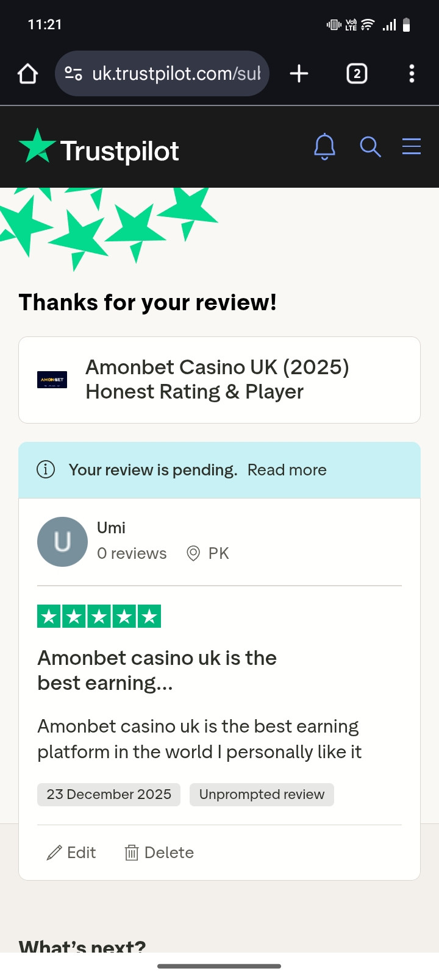
Task: Tap the info icon in pending banner
Action: [x=46, y=470]
